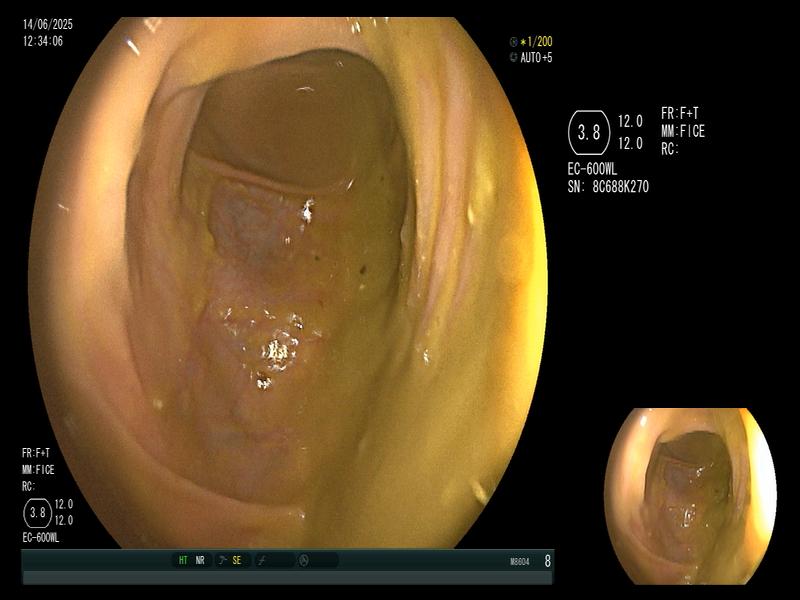
Task: Toggle the yellow SE structure enhancement indicator
Action: pyautogui.click(x=237, y=560)
